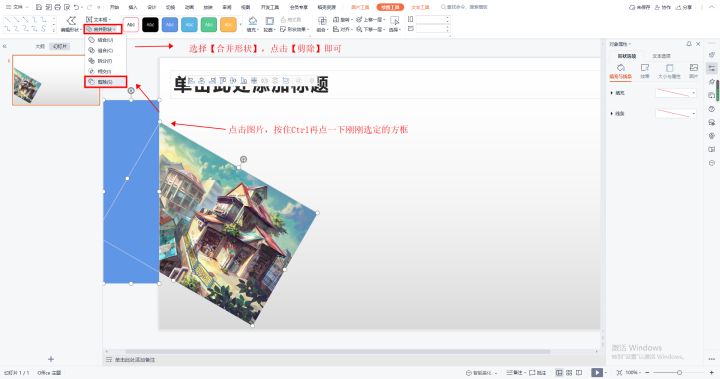Choose Fragment (拆分) in merge menu
Screen dimensions: 720x379
pos(106,61)
